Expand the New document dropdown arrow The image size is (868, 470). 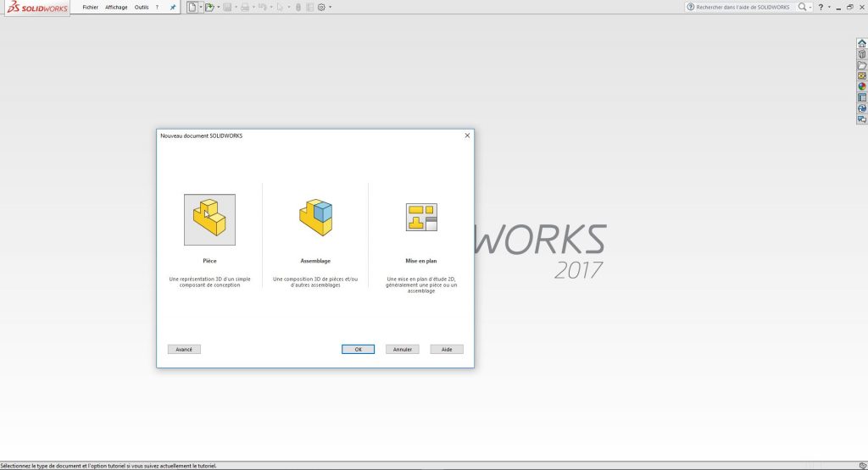pyautogui.click(x=200, y=7)
